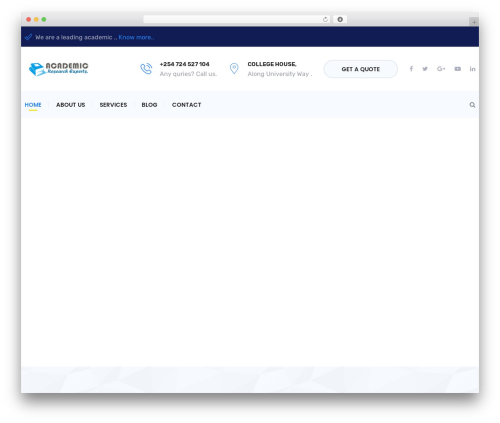Open the Google Plus social icon
500x423 pixels.
(441, 69)
